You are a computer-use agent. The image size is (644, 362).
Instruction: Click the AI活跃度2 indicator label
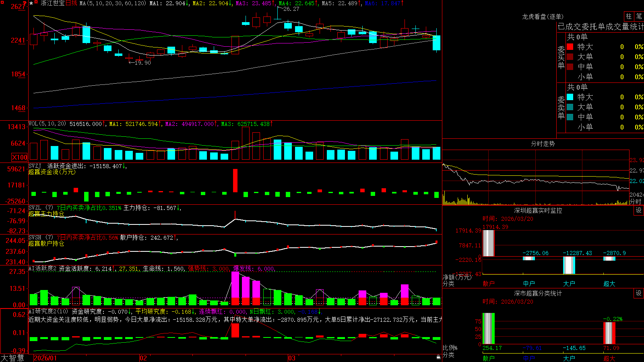click(x=42, y=268)
